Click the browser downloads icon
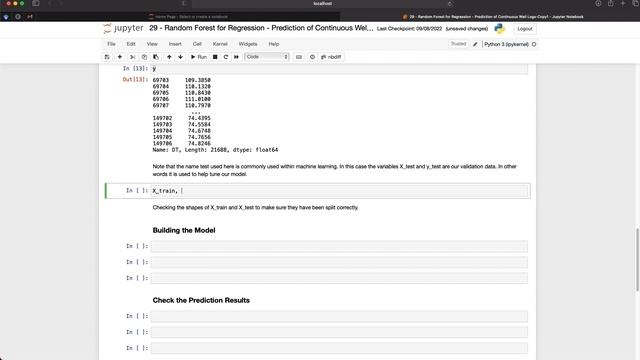 [x=598, y=3]
